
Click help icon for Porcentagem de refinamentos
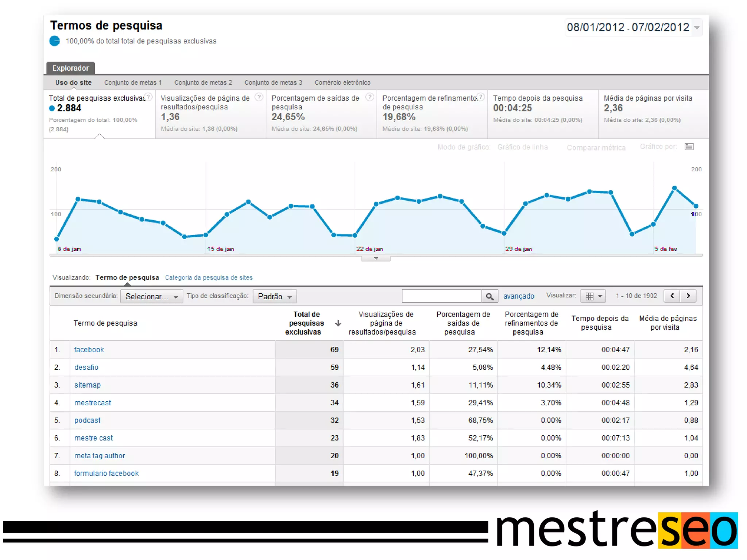point(481,97)
